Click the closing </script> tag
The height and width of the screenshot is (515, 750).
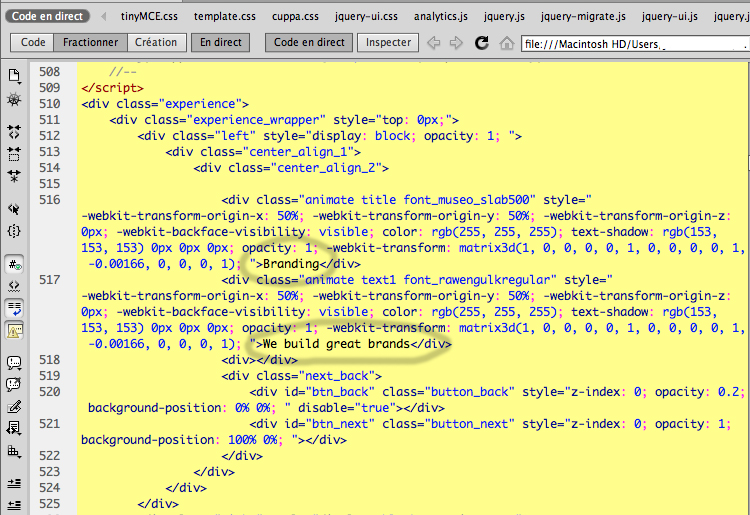[x=112, y=88]
